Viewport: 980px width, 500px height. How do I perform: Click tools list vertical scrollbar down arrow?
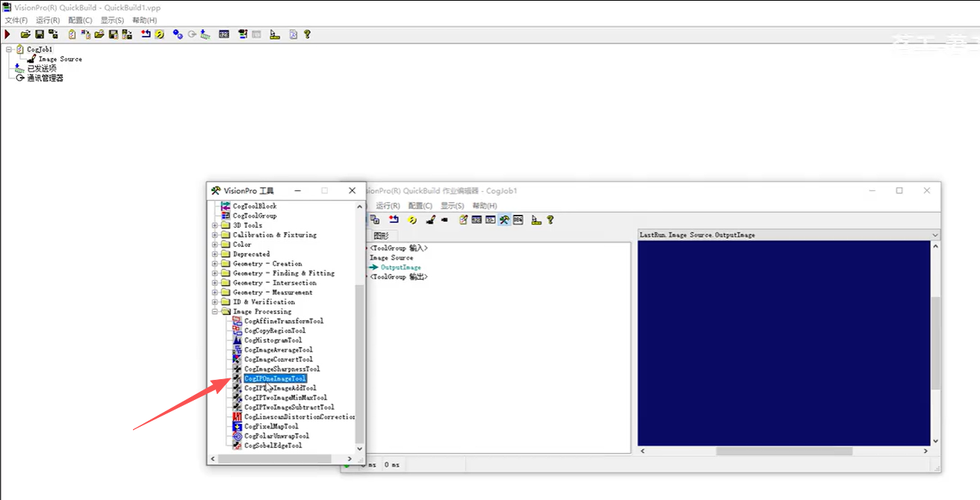360,449
